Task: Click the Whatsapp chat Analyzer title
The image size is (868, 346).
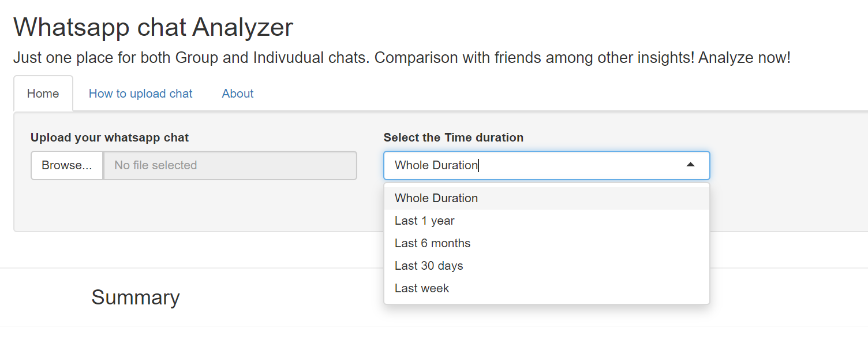Action: [x=153, y=27]
